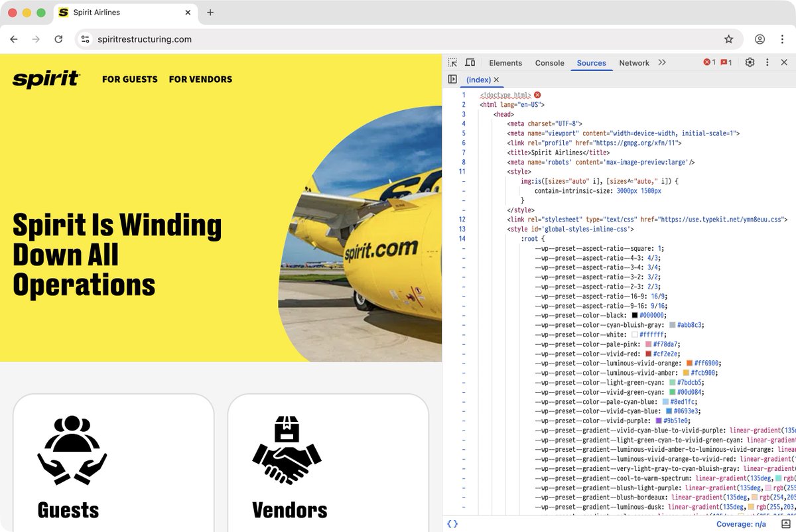Image resolution: width=796 pixels, height=532 pixels.
Task: Click the meta charset="UTF-8" line
Action: [x=545, y=123]
